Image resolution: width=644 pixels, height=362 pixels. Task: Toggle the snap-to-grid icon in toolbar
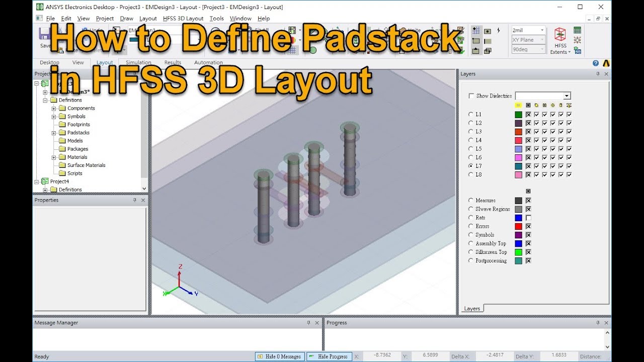click(x=475, y=31)
